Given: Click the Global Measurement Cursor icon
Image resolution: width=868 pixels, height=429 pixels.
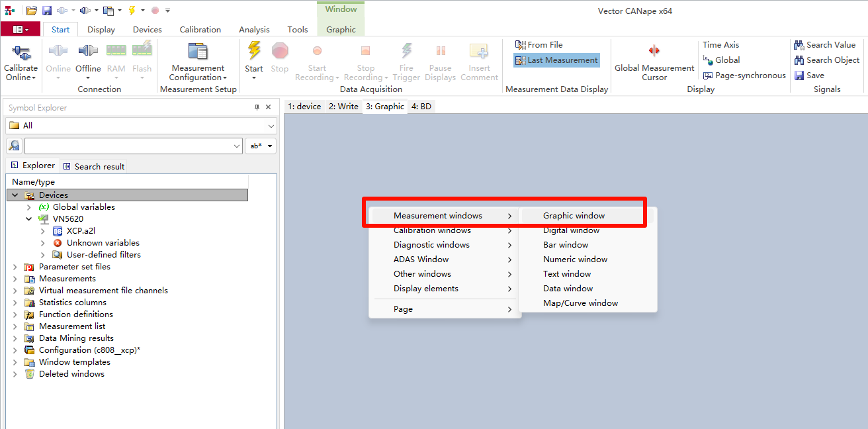Looking at the screenshot, I should [654, 51].
